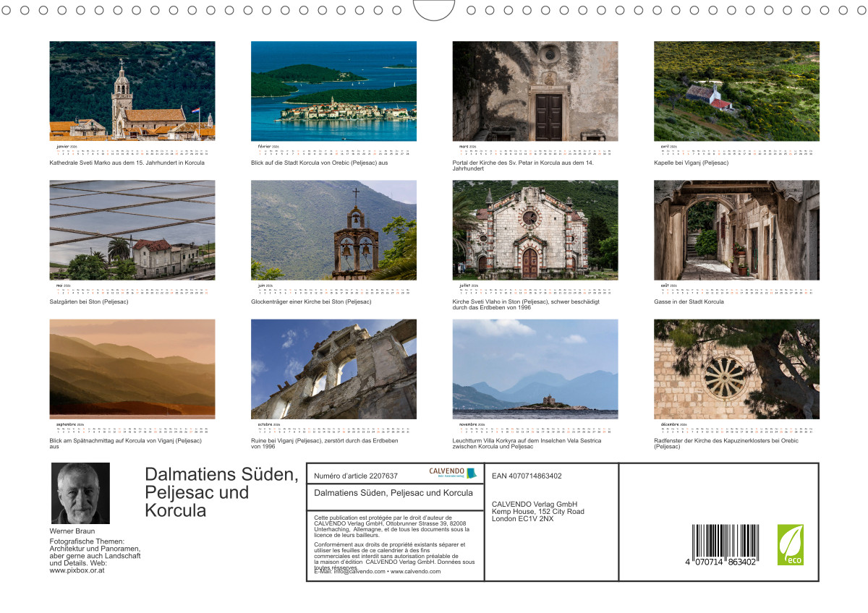
Task: Open the Gasse in der Stadt Korcula photo
Action: (x=736, y=230)
